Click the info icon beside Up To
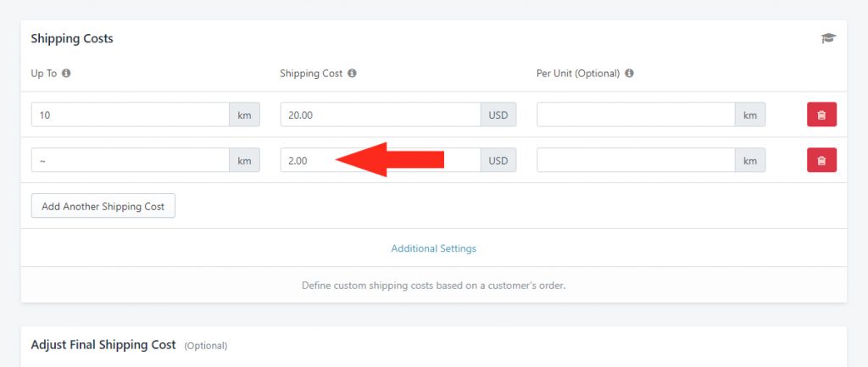 (x=66, y=73)
